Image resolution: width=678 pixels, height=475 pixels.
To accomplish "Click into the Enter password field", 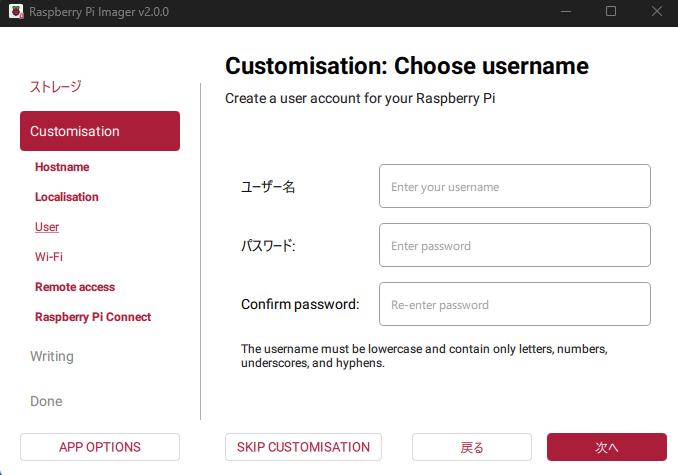I will coord(514,245).
